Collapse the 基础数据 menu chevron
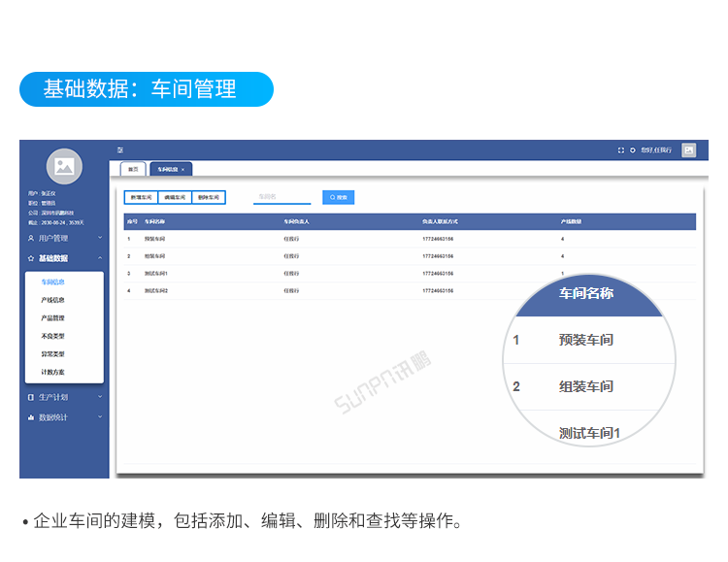The height and width of the screenshot is (562, 728). pos(100,258)
